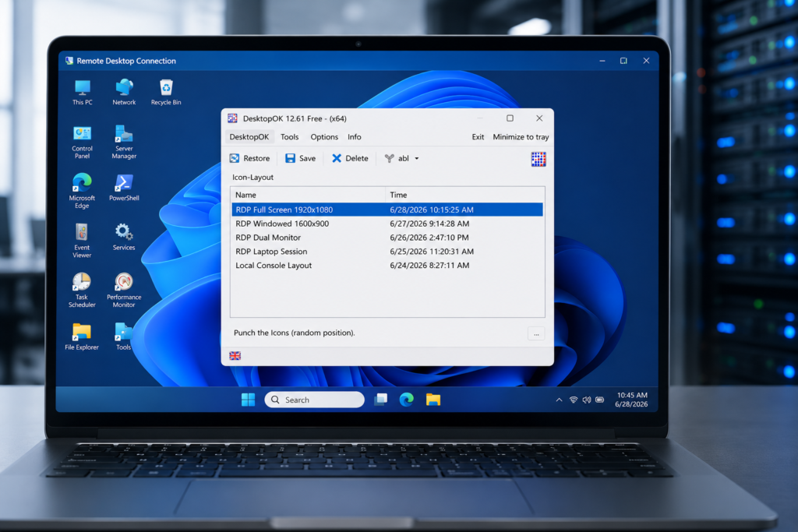Click the ellipsis button beside Punch the Icons
Image resolution: width=798 pixels, height=532 pixels.
[x=536, y=334]
